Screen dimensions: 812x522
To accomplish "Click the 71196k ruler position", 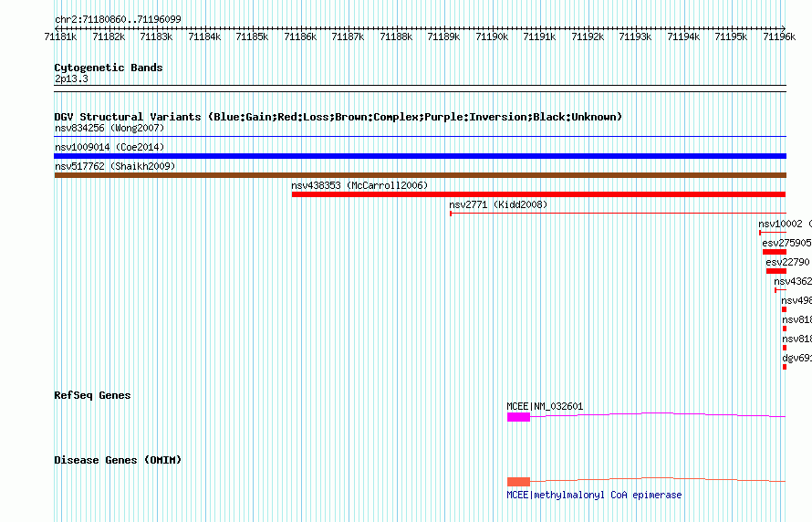I will (779, 37).
